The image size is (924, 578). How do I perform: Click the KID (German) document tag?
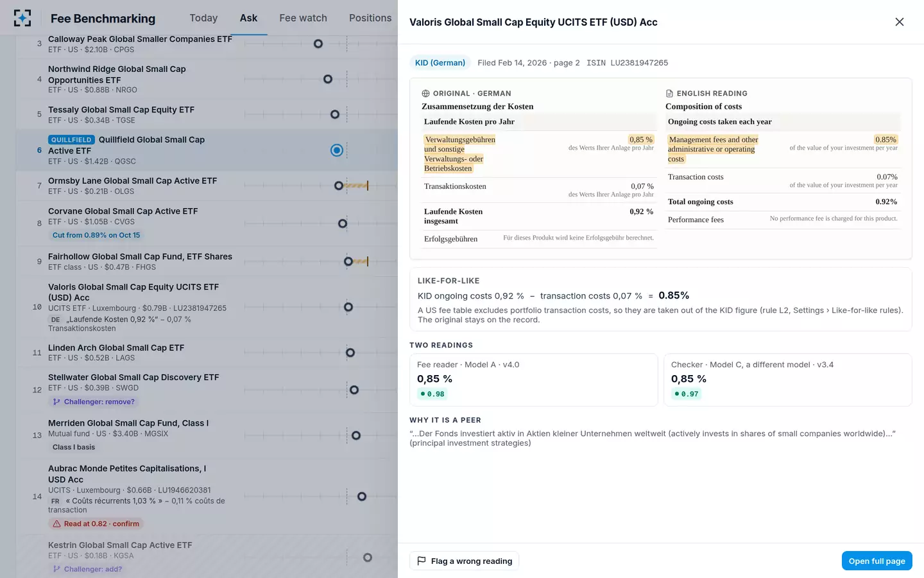[x=440, y=62]
